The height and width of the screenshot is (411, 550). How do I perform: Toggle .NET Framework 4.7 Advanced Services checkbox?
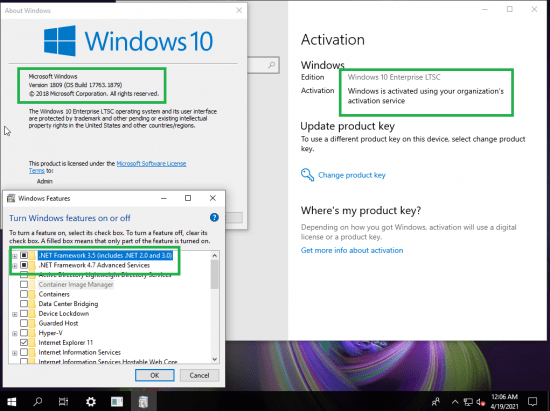click(x=24, y=265)
